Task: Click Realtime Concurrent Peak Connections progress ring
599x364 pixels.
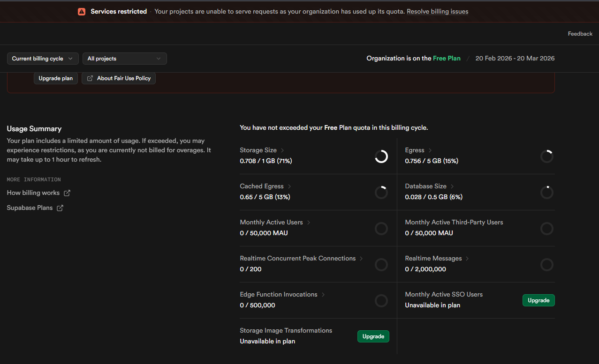Action: (381, 265)
